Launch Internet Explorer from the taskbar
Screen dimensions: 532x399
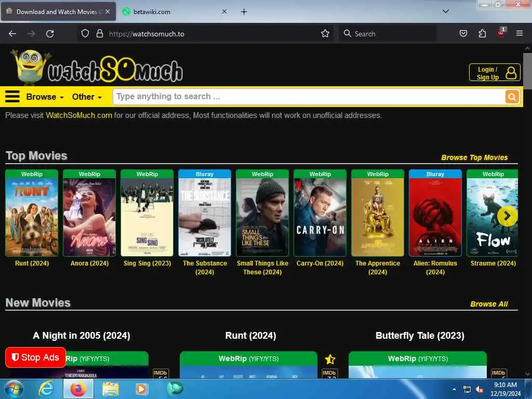[x=46, y=389]
